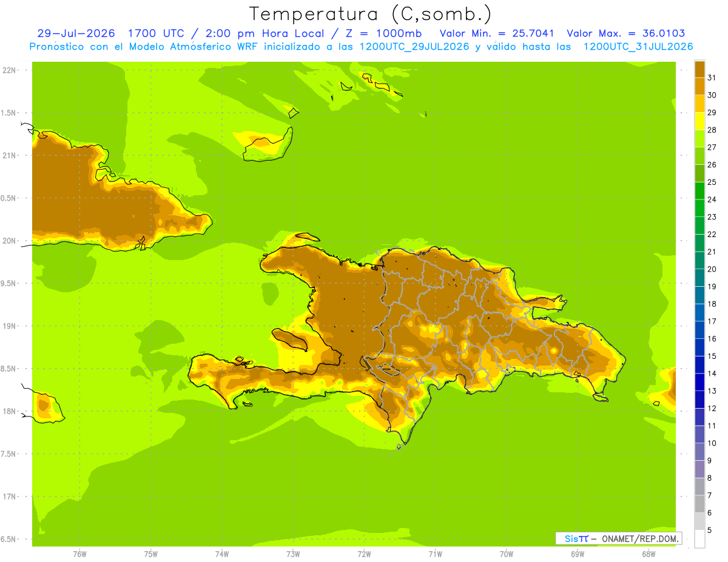Viewport: 728px width, 562px height.
Task: Click the 22N latitude label
Action: (9, 70)
